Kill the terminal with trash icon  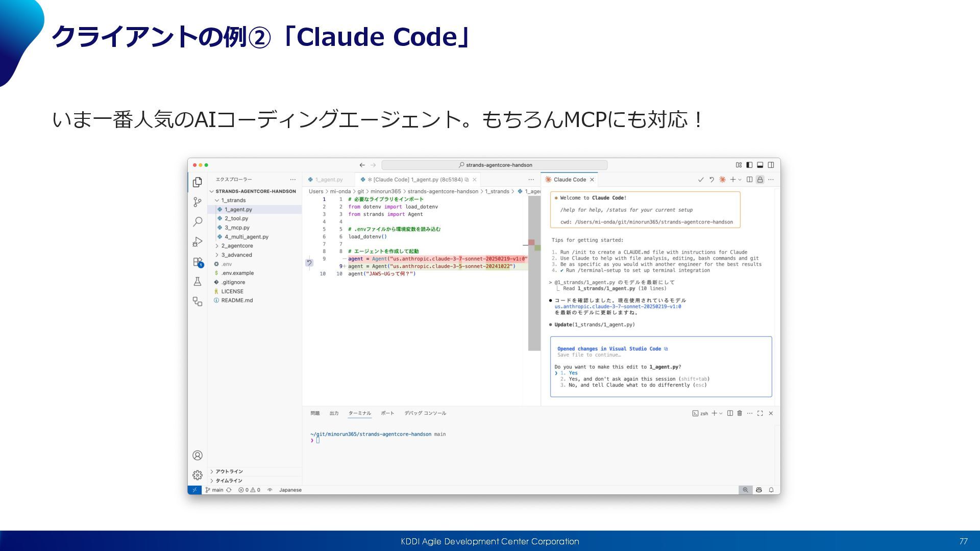(x=740, y=413)
